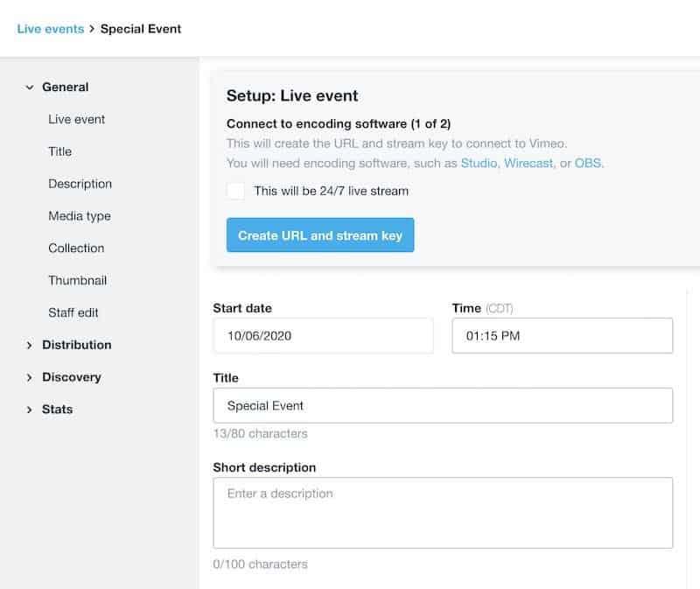Click inside the Short description box

[443, 512]
